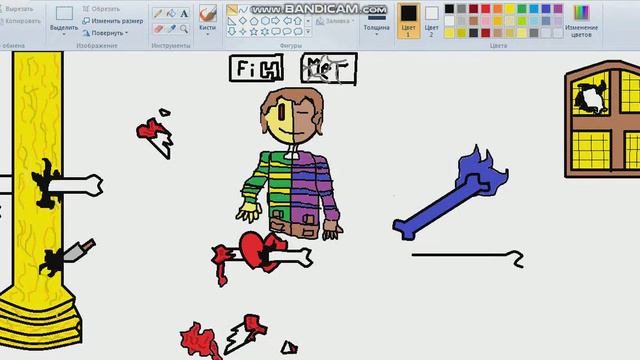Choose the Curve shape

pyautogui.click(x=243, y=10)
